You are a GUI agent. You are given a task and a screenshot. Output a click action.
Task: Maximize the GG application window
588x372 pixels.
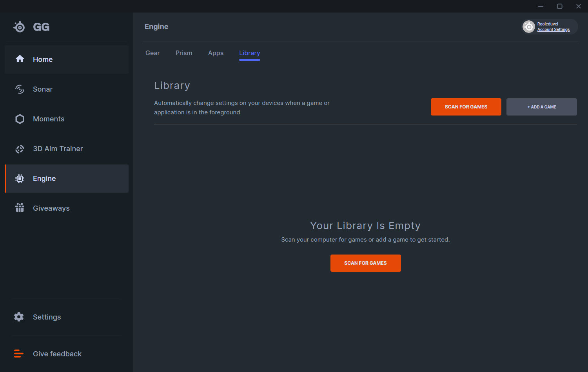point(560,6)
